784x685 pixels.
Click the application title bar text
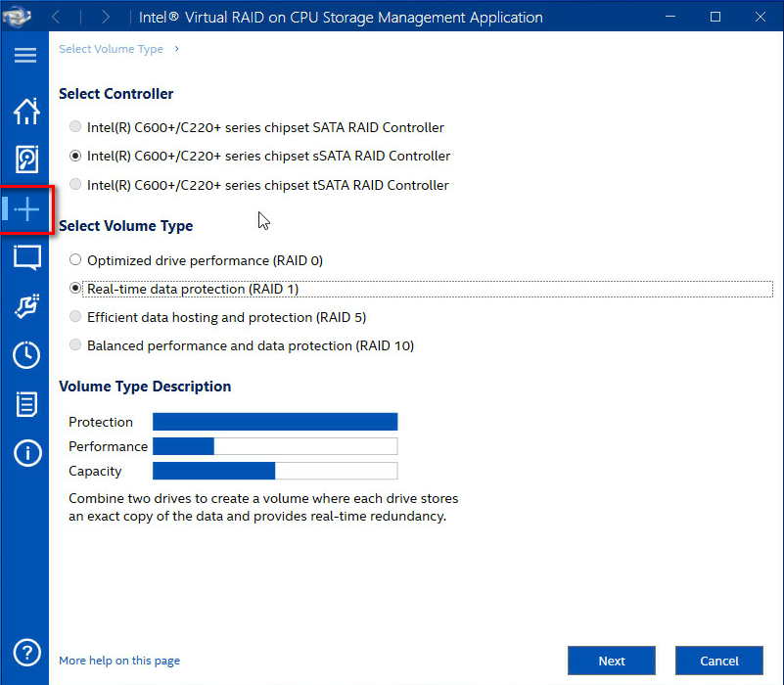tap(341, 18)
